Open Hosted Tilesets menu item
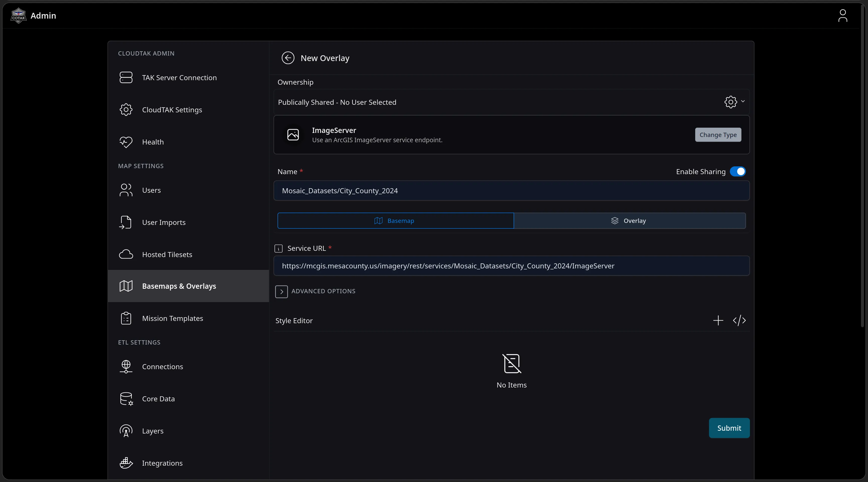The image size is (868, 482). tap(188, 255)
